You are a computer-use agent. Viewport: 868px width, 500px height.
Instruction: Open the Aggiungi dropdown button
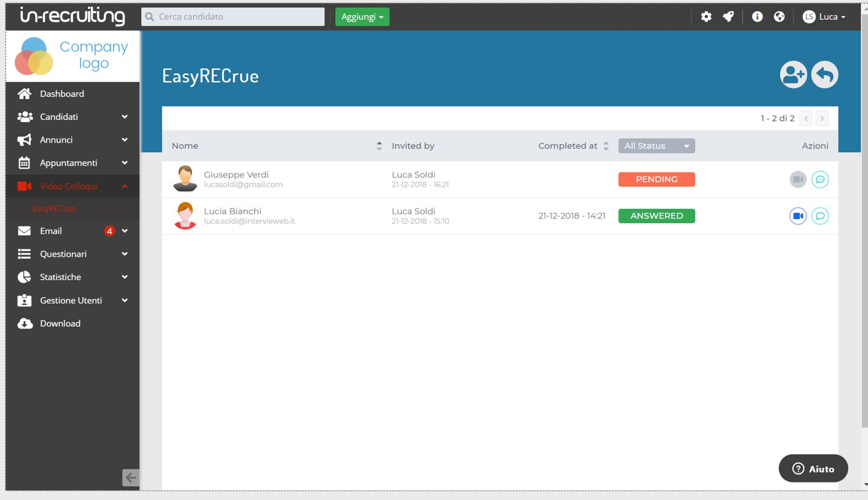tap(362, 17)
